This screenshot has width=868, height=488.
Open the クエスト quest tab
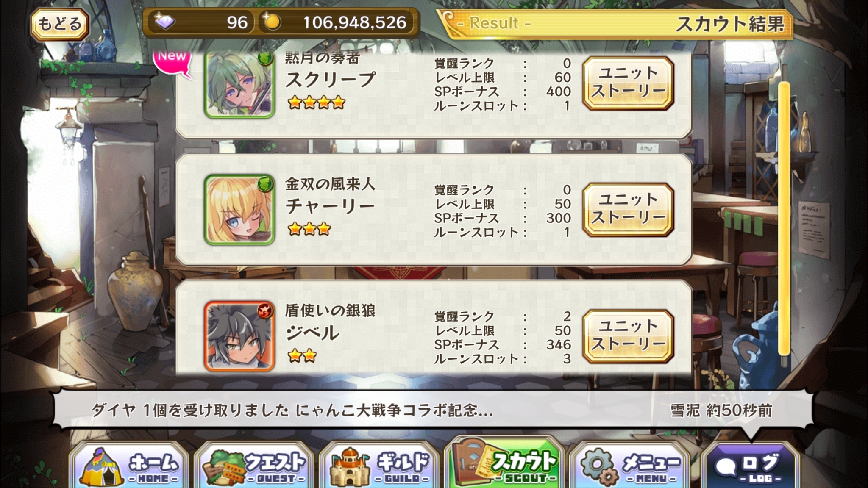tap(254, 466)
